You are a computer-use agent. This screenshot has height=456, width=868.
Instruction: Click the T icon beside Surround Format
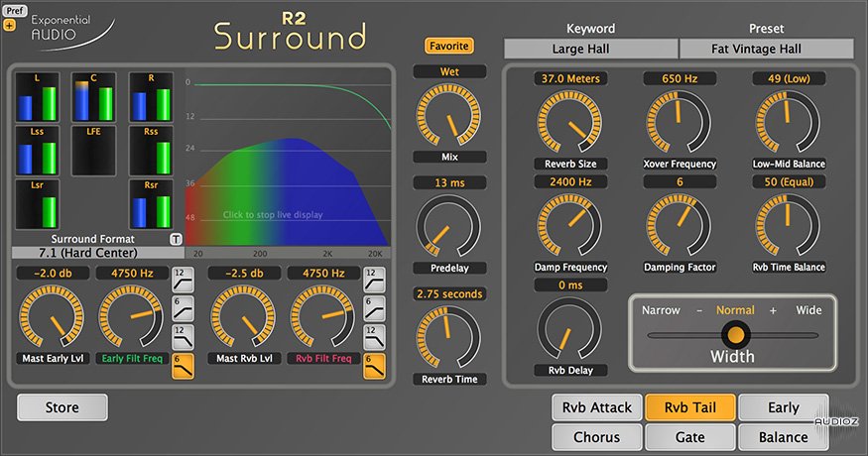click(x=176, y=239)
